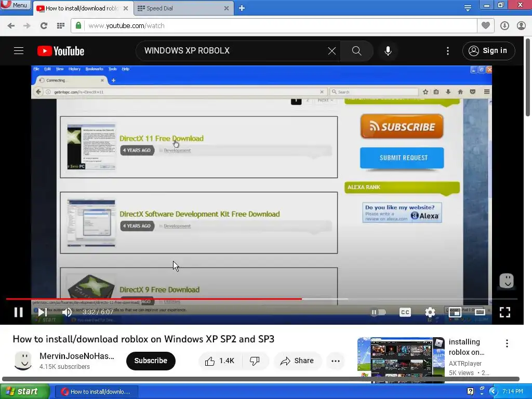Open Opera account profile icon
This screenshot has width=532, height=399.
[x=521, y=26]
